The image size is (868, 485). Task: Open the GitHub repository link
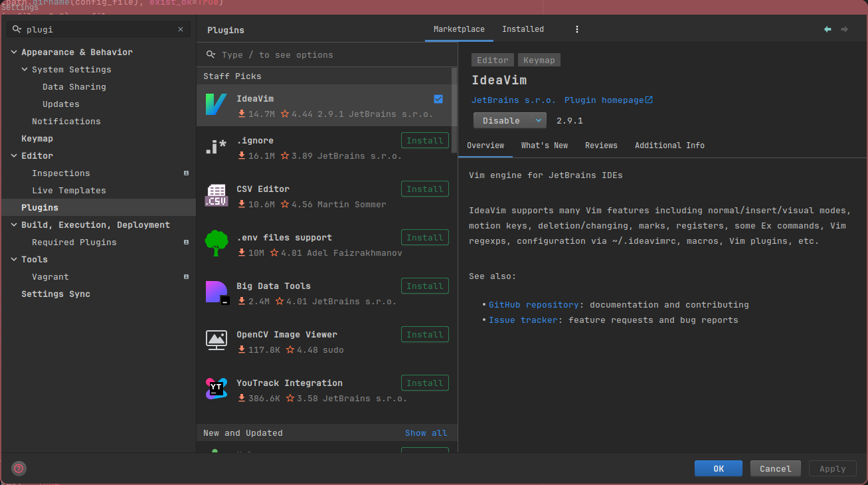[x=534, y=304]
